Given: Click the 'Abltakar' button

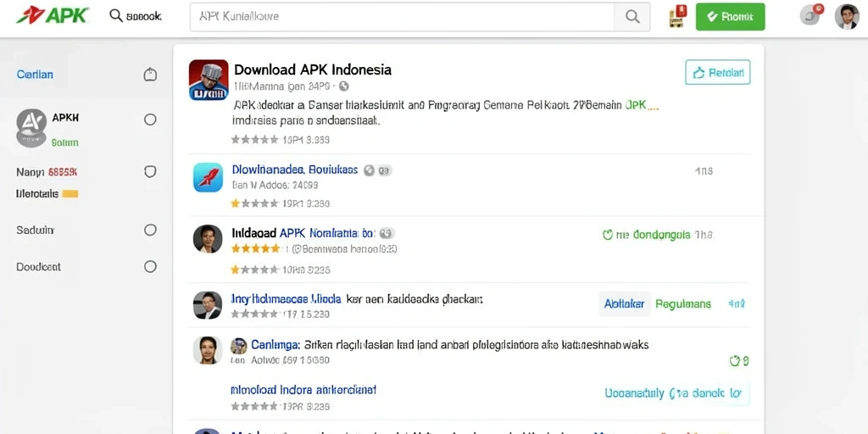Looking at the screenshot, I should [x=625, y=304].
